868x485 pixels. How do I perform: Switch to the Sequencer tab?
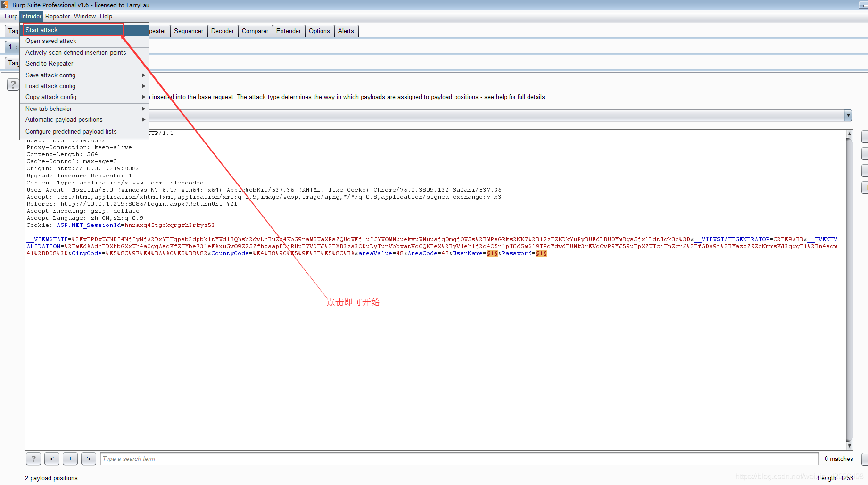point(189,31)
